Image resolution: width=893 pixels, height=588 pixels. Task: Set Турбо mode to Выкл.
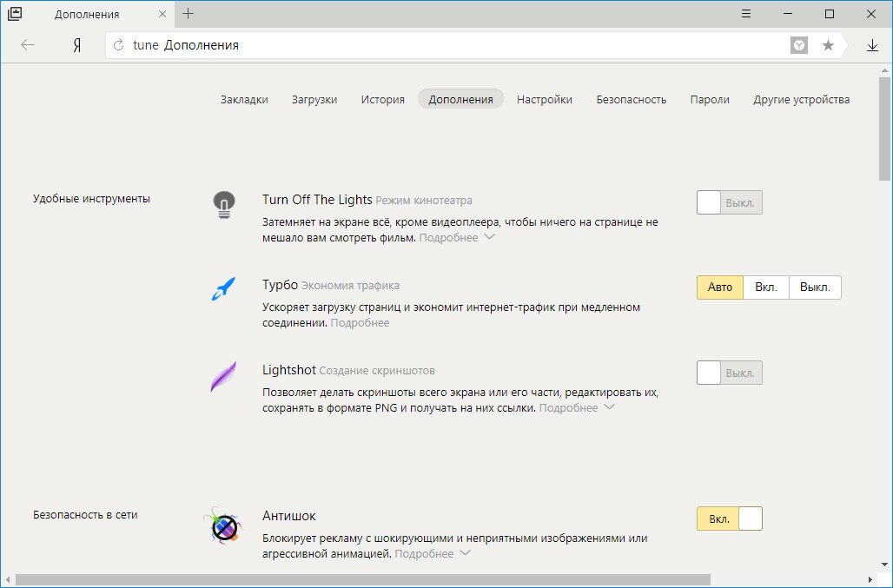click(815, 287)
